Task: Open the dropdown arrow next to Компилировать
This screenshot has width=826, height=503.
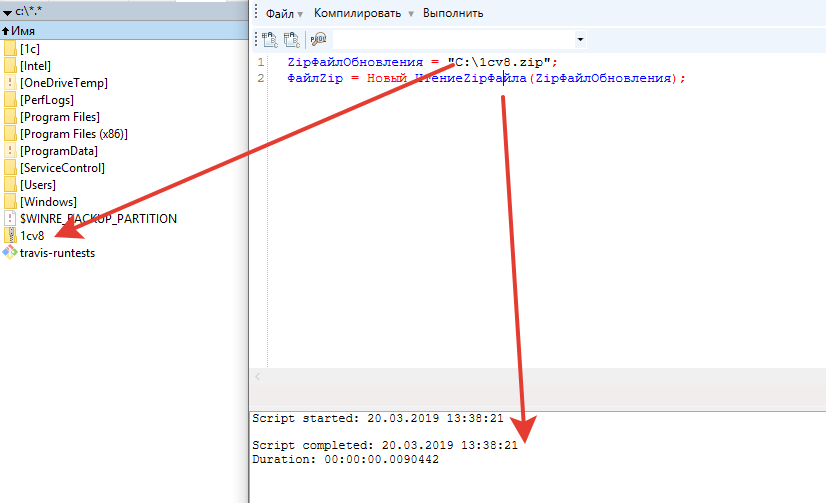Action: [x=411, y=14]
